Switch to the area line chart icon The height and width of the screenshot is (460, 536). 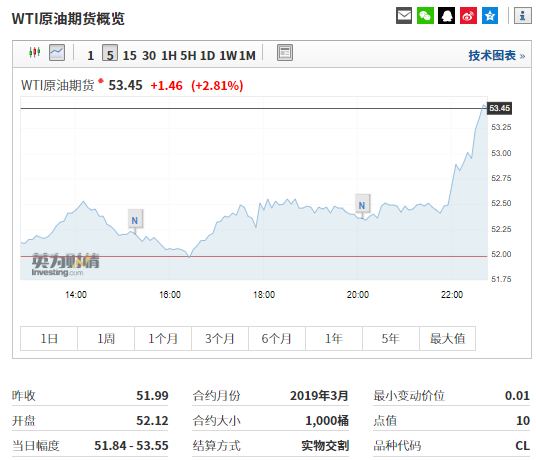click(57, 53)
